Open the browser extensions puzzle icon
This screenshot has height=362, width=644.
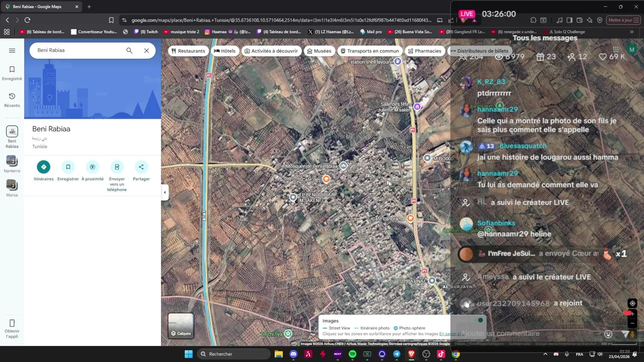point(533,20)
